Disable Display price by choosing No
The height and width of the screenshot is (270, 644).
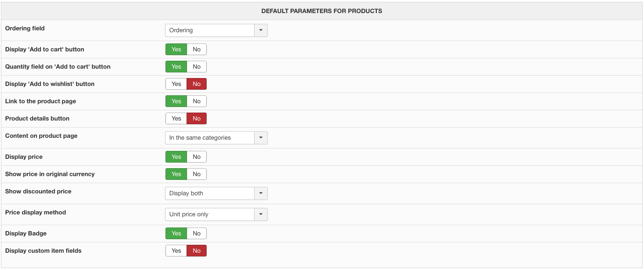197,157
